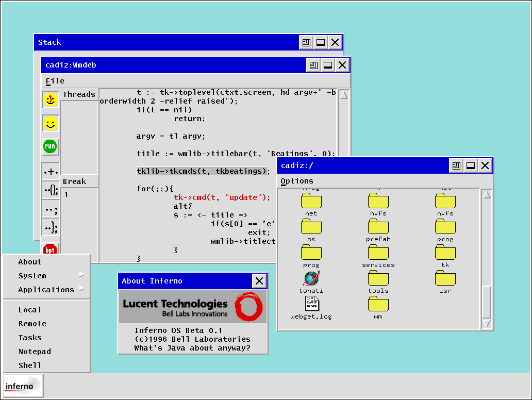The width and height of the screenshot is (532, 400).
Task: Choose Notepad from the inferno menu
Action: point(35,352)
